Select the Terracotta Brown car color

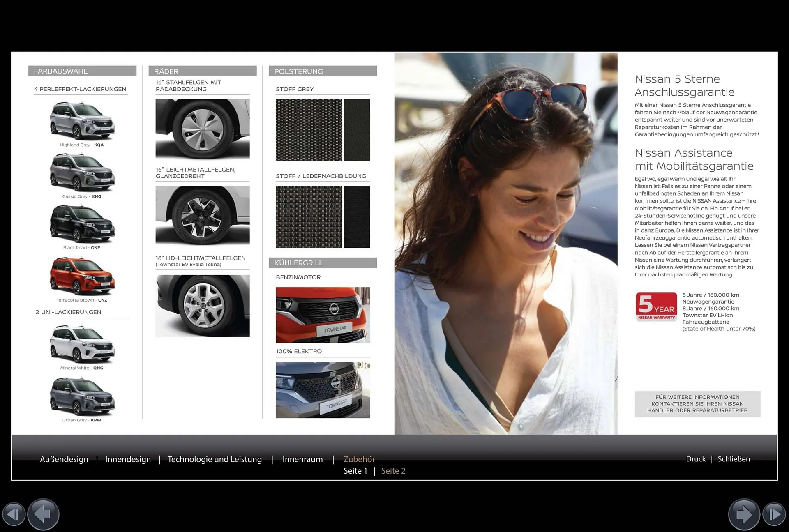[82, 276]
